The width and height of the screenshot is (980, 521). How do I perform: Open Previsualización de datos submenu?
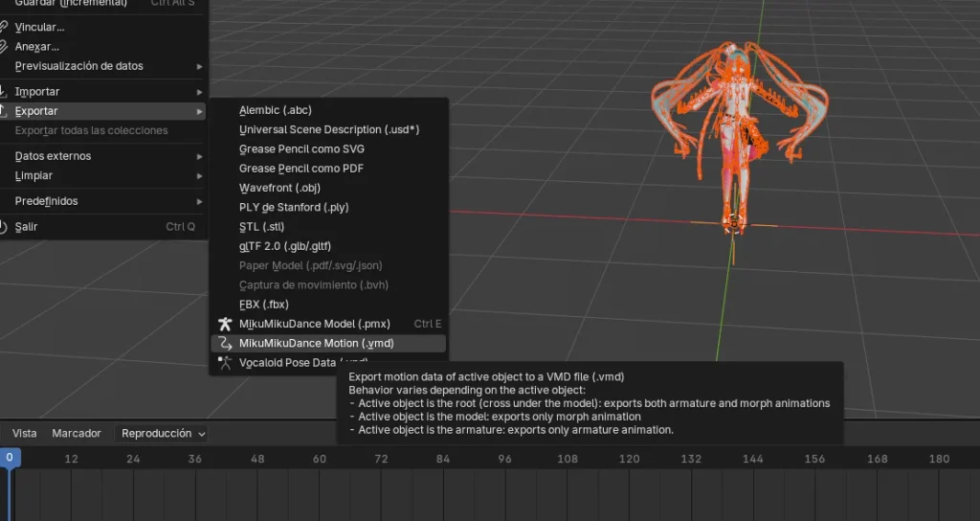point(103,66)
